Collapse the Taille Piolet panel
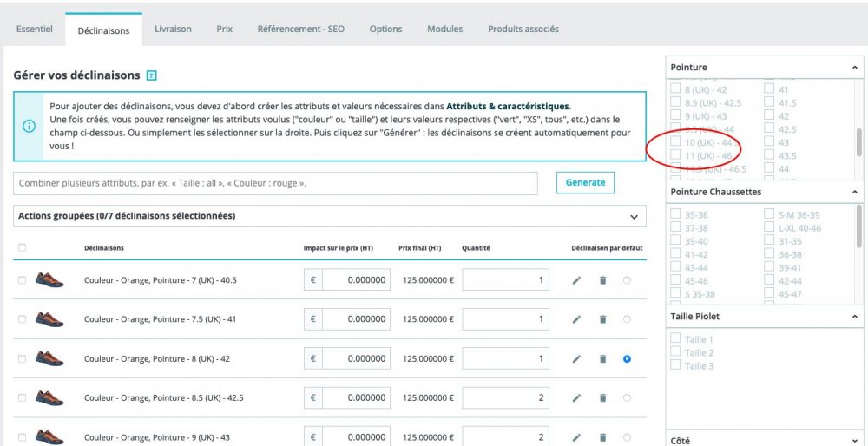This screenshot has height=446, width=868. (x=855, y=317)
